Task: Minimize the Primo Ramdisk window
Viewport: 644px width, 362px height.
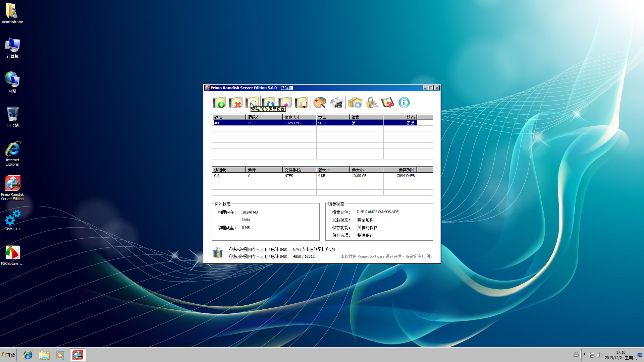Action: [x=425, y=88]
